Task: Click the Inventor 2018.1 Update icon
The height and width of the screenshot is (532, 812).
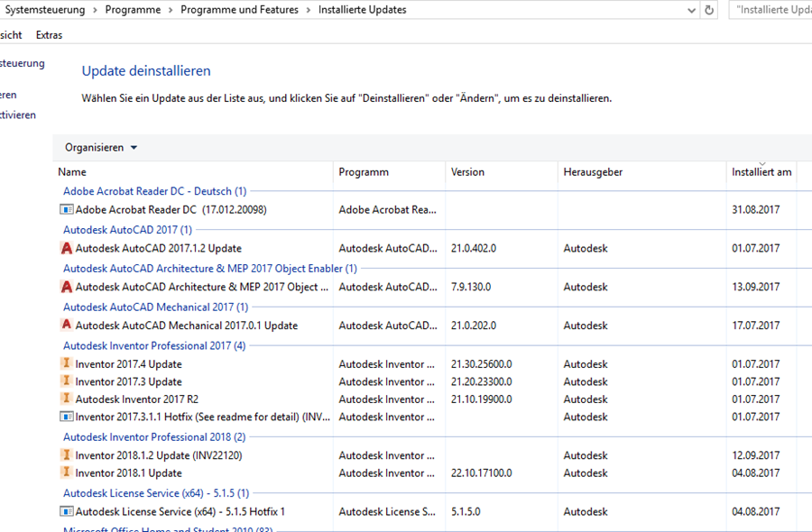Action: (66, 472)
